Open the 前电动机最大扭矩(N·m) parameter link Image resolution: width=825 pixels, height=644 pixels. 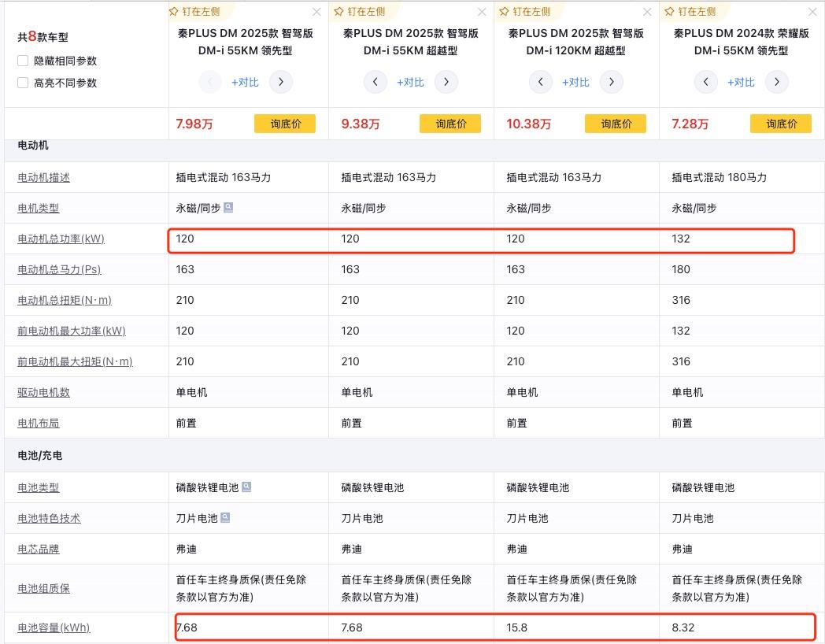[75, 361]
